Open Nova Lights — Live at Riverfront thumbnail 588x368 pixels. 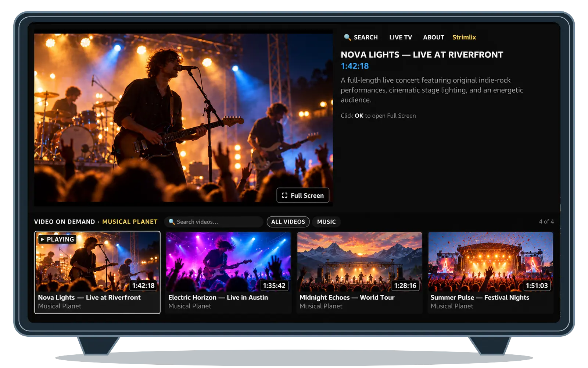(97, 262)
